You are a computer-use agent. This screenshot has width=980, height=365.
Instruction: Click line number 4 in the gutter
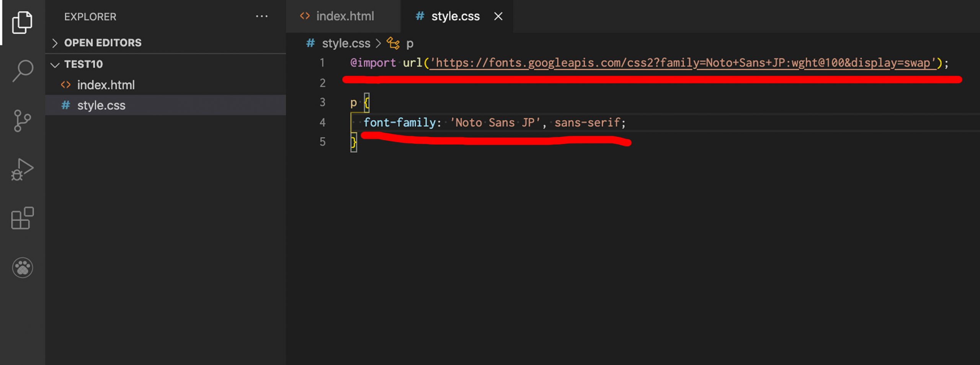(x=322, y=122)
